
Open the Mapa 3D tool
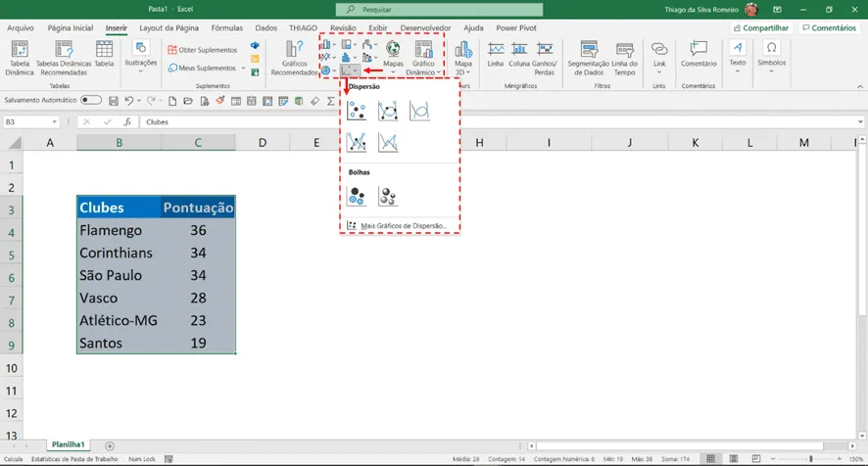(463, 58)
